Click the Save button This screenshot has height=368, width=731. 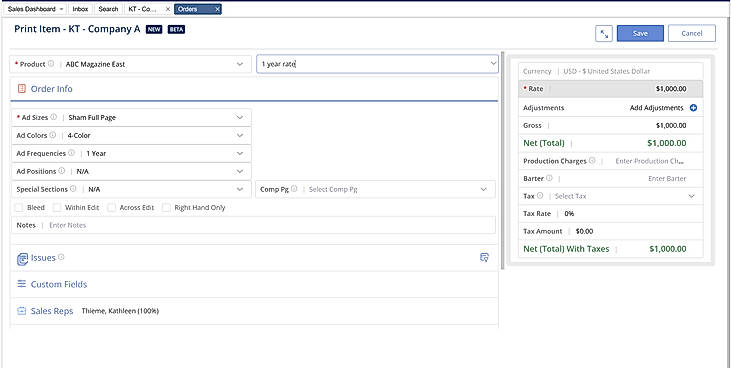click(x=640, y=34)
